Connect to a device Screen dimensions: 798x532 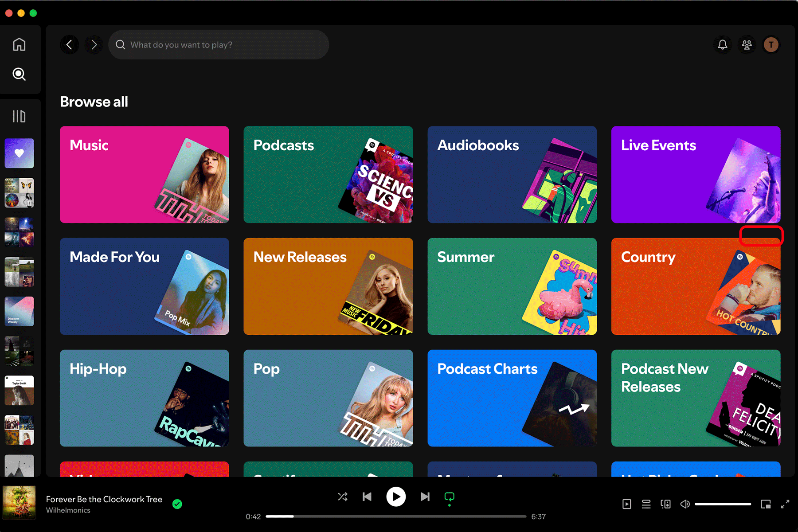pos(666,504)
